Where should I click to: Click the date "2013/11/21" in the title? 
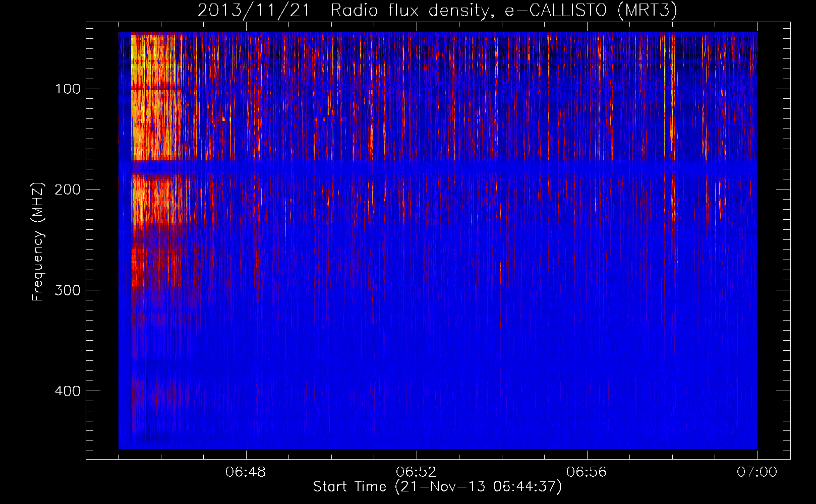[254, 10]
